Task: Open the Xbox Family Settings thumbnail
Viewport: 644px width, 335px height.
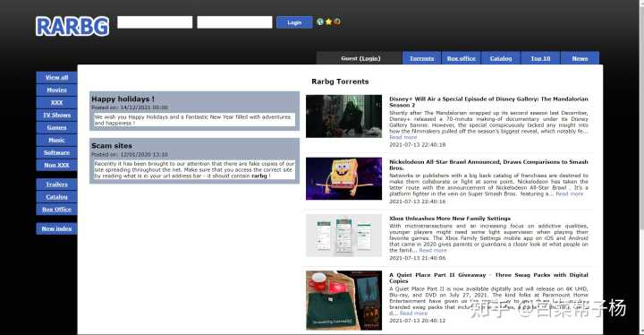Action: (343, 235)
